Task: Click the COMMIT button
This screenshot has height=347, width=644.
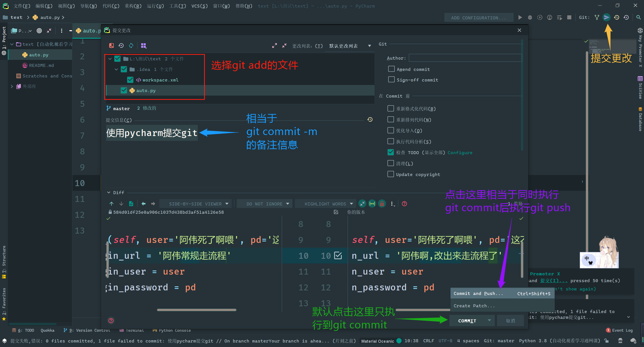Action: tap(467, 320)
